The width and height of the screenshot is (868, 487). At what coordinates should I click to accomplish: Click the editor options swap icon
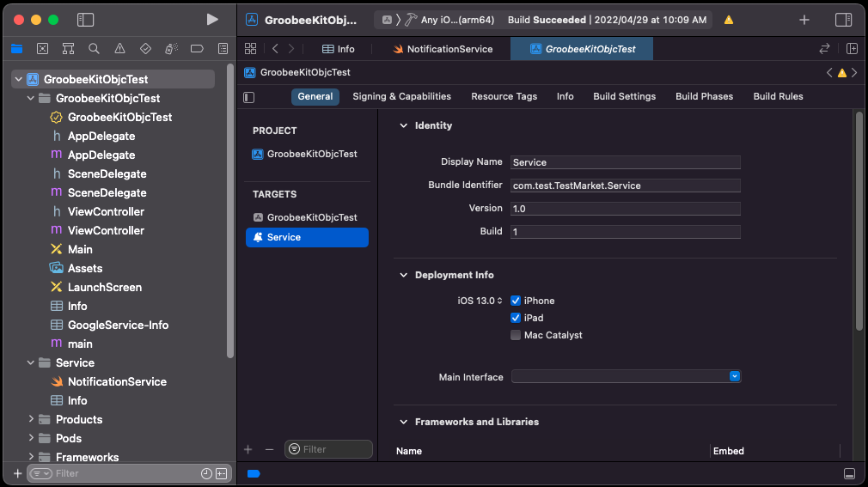click(x=824, y=49)
